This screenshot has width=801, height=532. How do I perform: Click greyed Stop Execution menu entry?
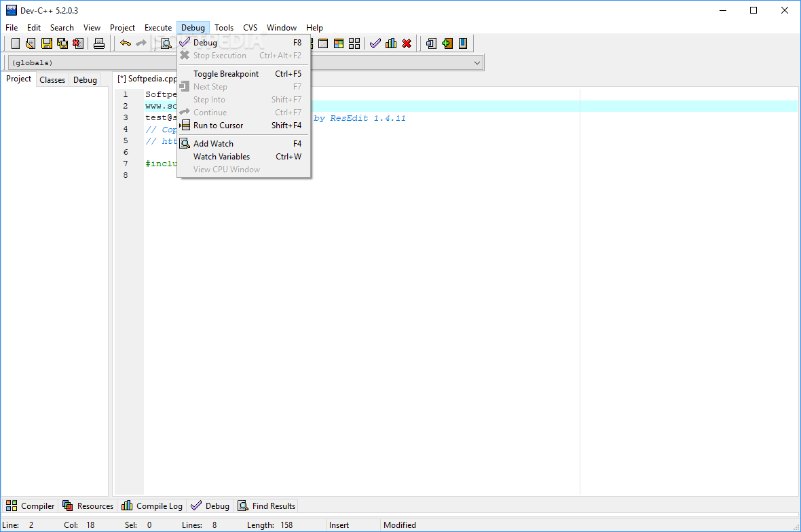pyautogui.click(x=244, y=56)
